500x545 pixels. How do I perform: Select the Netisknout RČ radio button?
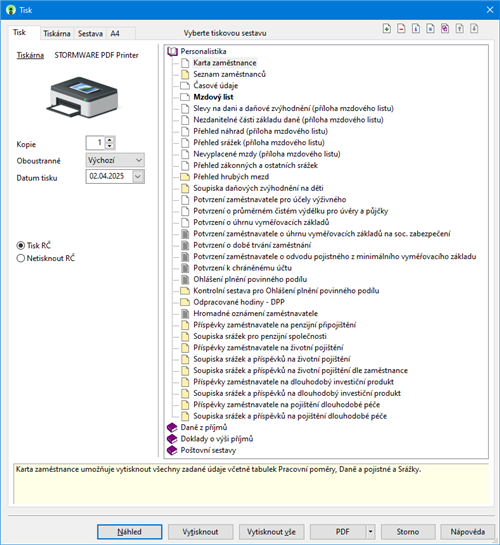pos(21,258)
